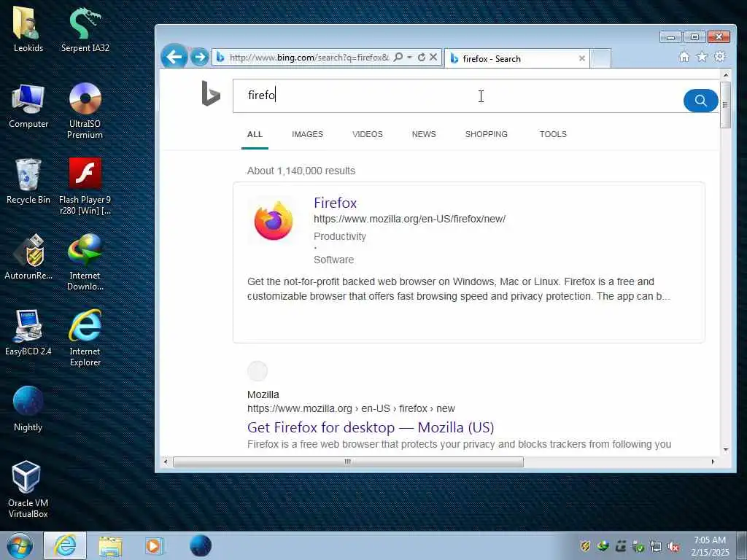
Task: Click the taskbar clock showing 7:05 AM
Action: (710, 546)
